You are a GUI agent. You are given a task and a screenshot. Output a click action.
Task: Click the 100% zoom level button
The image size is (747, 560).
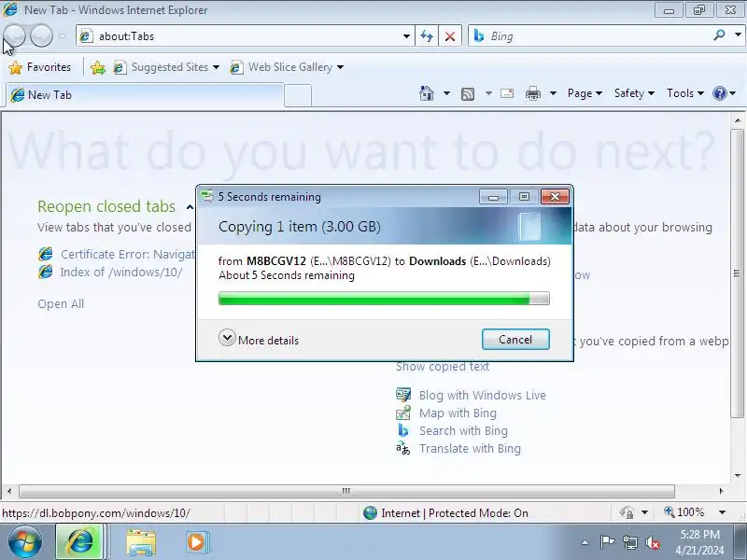coord(684,512)
